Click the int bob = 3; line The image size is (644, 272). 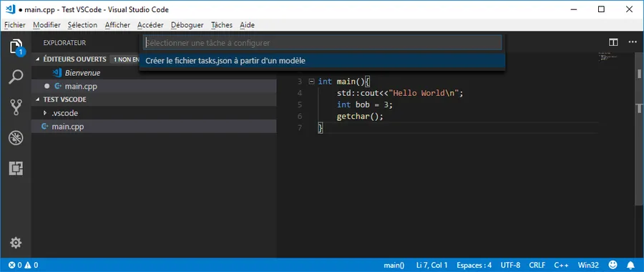[x=365, y=105]
